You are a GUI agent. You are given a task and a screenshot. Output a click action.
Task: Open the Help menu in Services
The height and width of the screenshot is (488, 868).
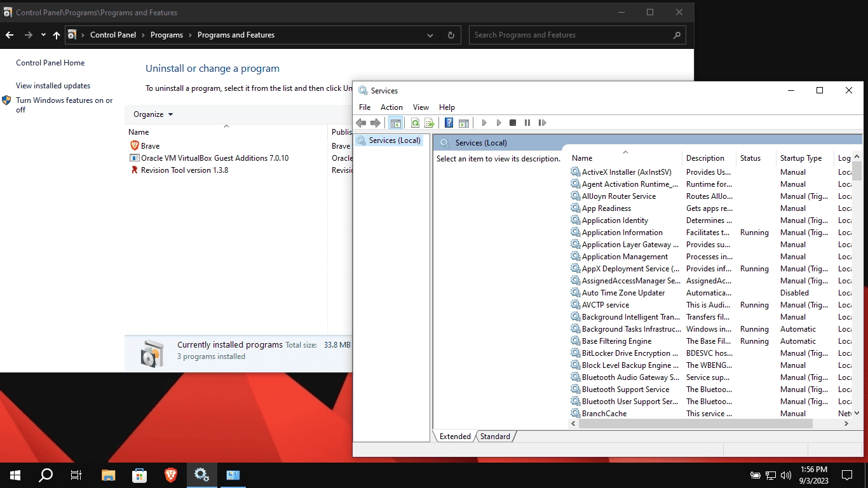click(x=447, y=107)
